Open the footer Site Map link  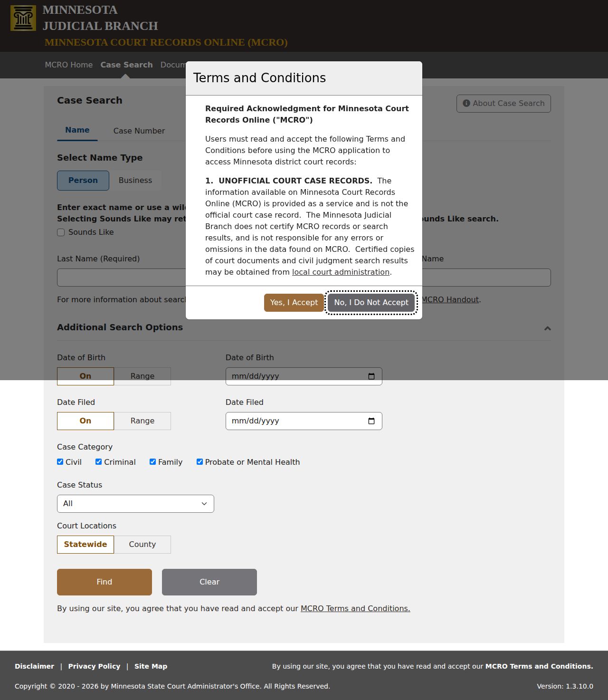[x=151, y=666]
